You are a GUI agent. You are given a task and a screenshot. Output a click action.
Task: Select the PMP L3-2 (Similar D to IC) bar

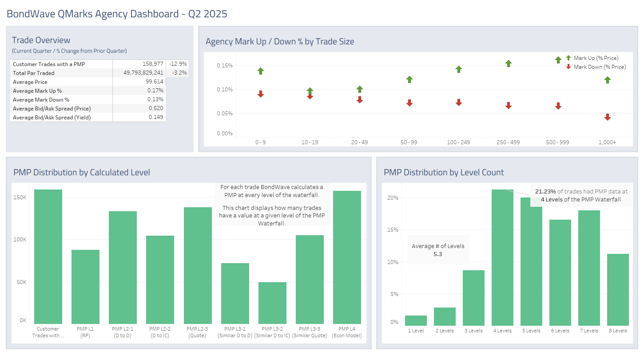[x=272, y=303]
